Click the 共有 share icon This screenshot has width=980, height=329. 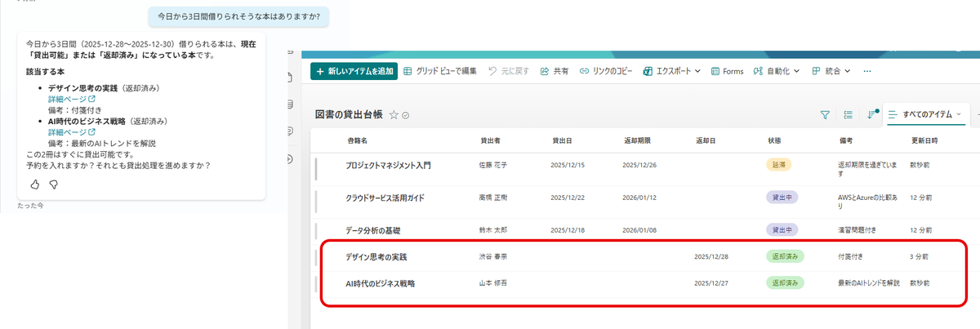click(554, 71)
